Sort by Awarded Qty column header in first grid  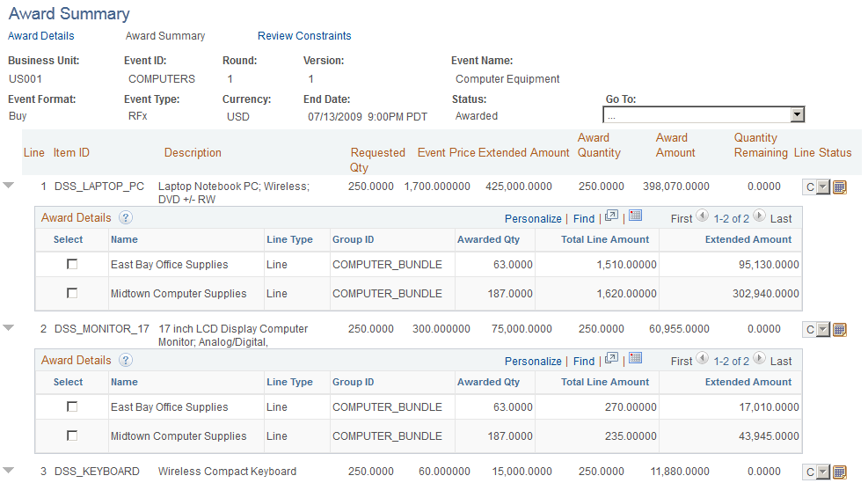click(x=488, y=239)
